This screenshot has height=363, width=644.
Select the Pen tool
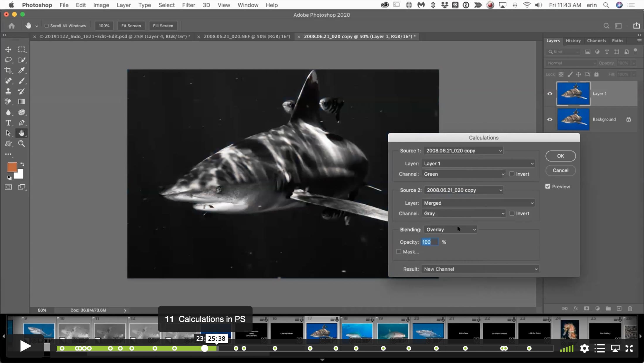pos(22,123)
